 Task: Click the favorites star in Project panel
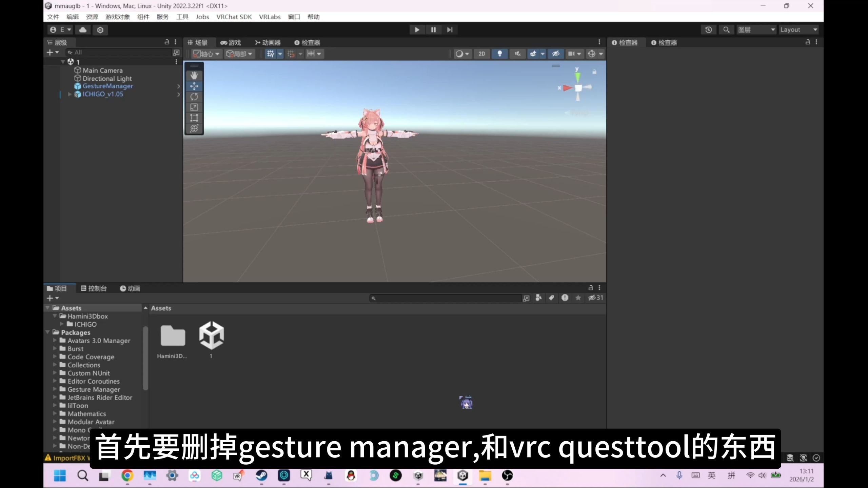pyautogui.click(x=578, y=298)
